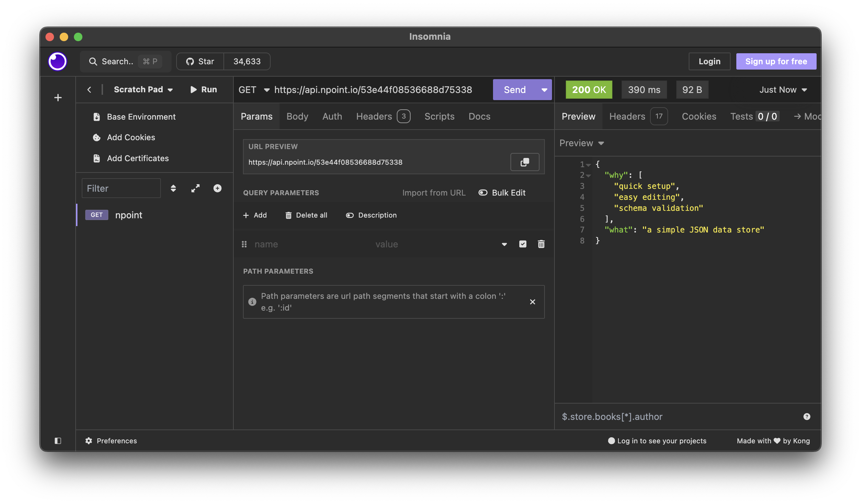Switch to the Auth tab
The width and height of the screenshot is (861, 504).
(x=332, y=116)
